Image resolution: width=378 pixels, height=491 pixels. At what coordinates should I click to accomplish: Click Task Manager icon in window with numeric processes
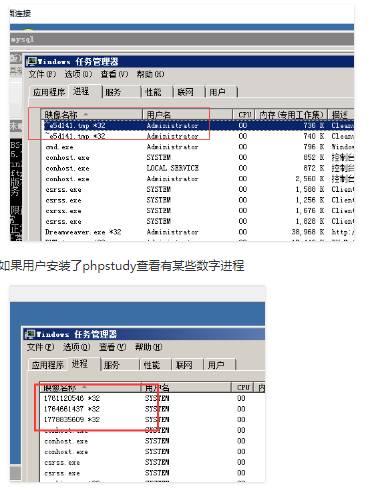[30, 334]
